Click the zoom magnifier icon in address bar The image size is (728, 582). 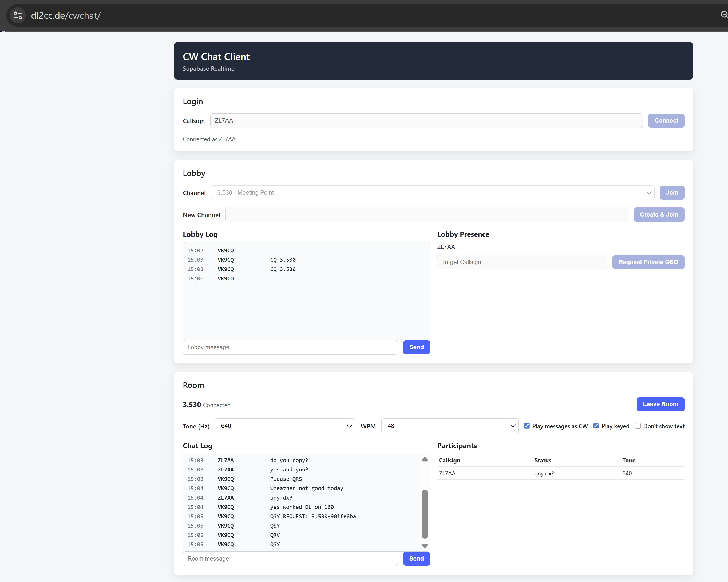coord(724,14)
